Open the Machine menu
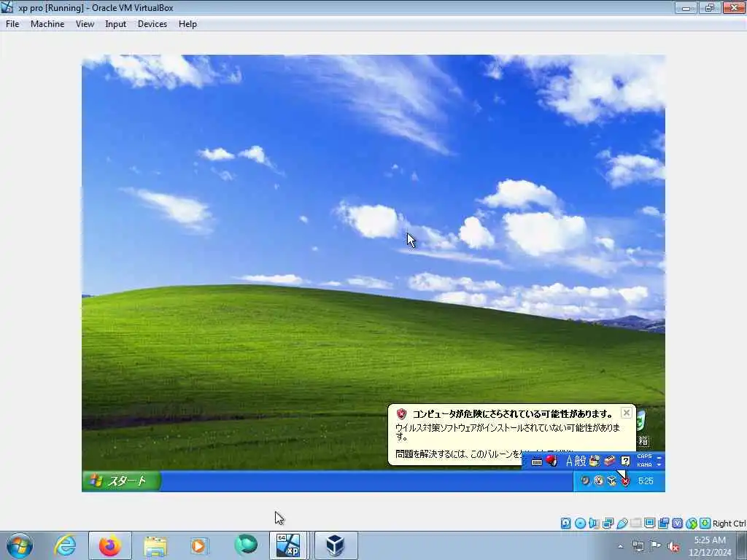 [47, 24]
